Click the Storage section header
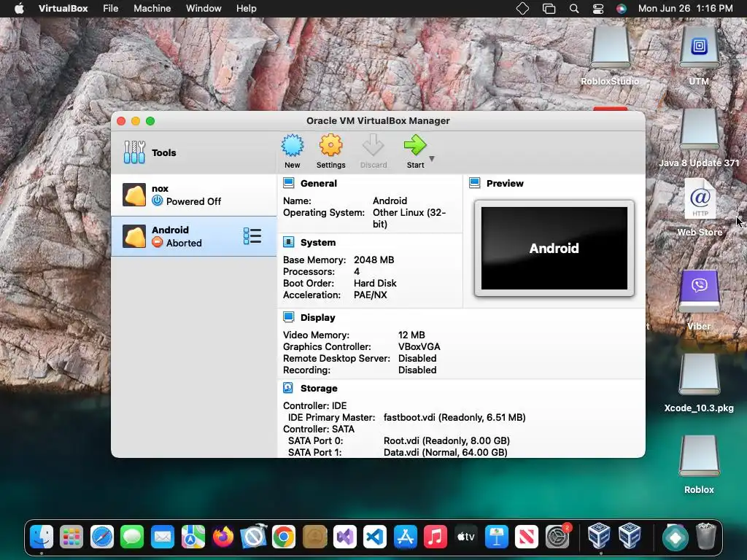Screen dimensions: 747x560 tap(319, 388)
